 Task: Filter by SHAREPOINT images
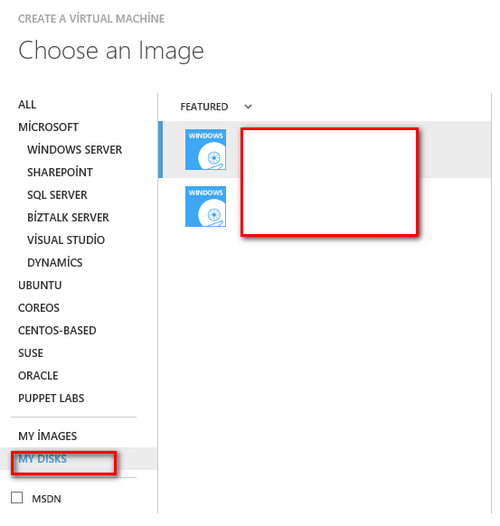tap(60, 172)
